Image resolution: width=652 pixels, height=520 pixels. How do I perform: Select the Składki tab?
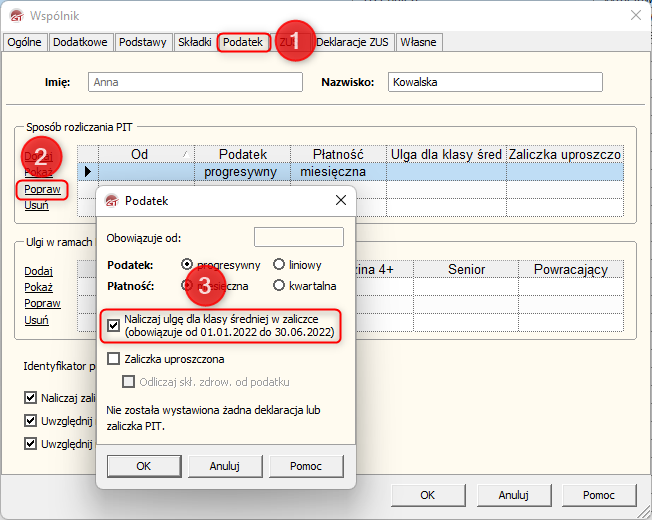tap(195, 42)
